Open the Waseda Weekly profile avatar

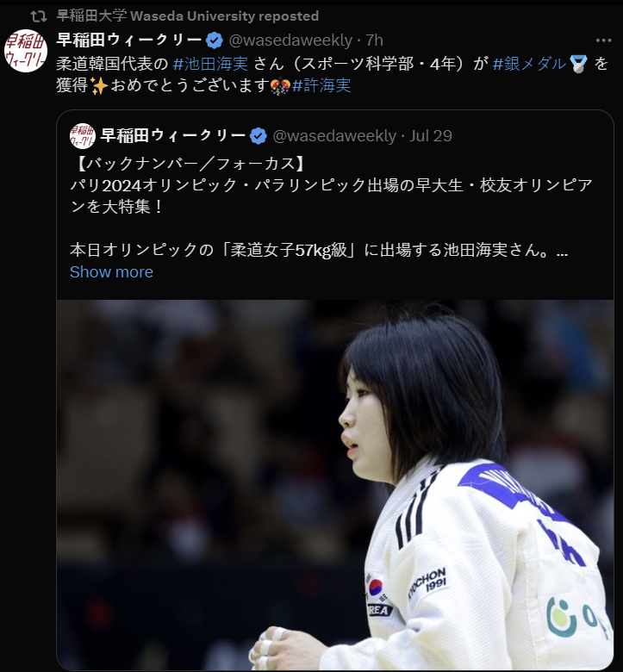pos(26,51)
